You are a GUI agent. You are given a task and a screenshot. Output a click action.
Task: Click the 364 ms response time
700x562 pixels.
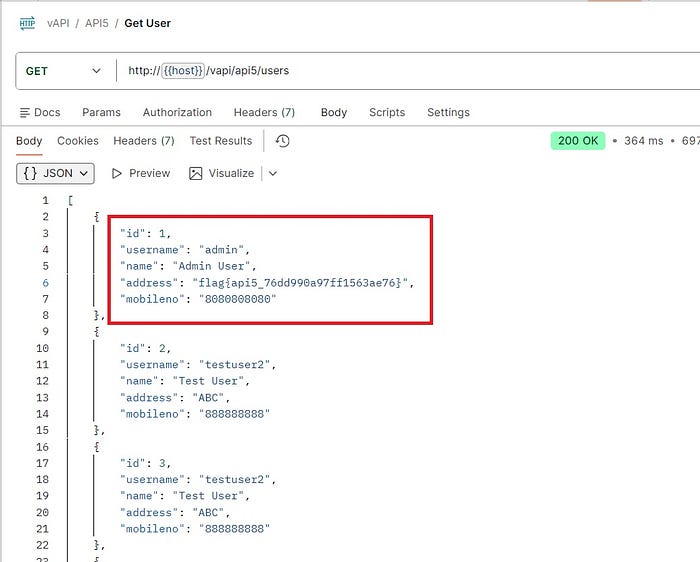click(x=643, y=141)
